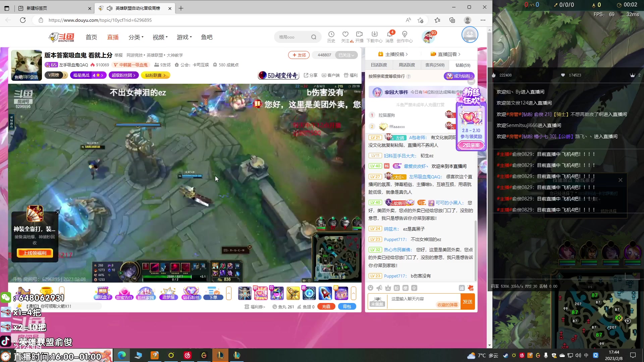Click the search magnifier icon
Viewport: 644px width, 362px height.
click(314, 37)
